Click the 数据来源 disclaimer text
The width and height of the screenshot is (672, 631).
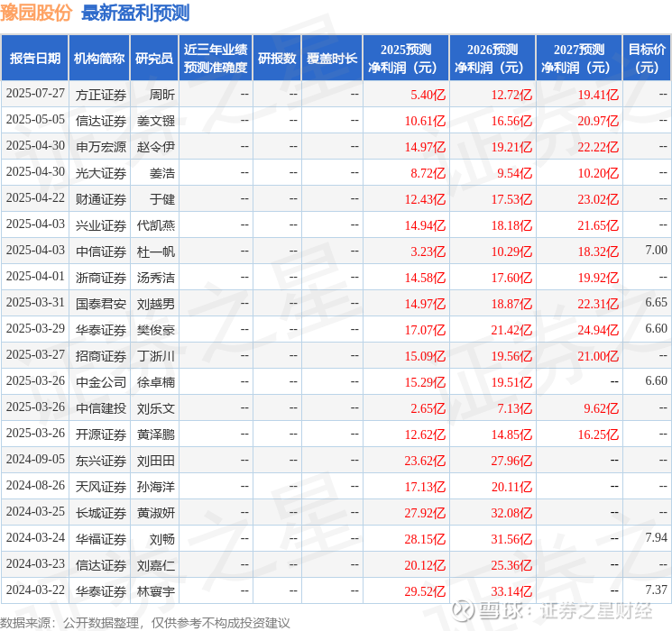click(x=145, y=622)
